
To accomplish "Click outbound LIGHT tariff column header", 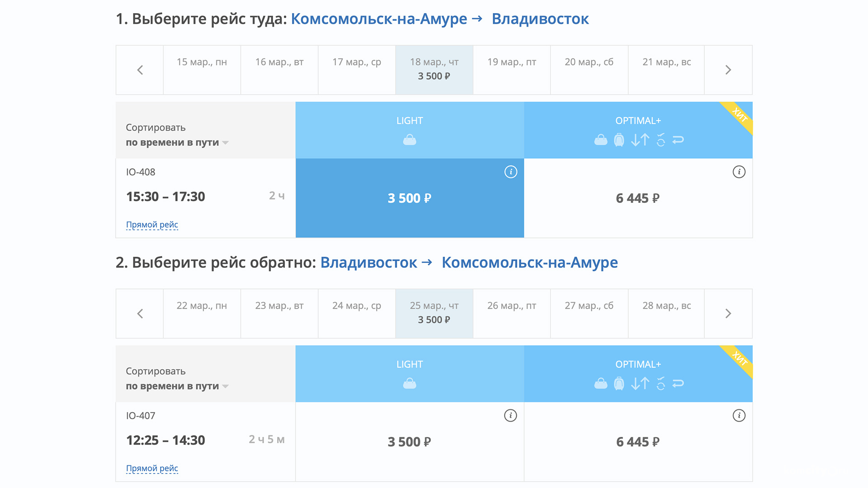I will click(410, 130).
